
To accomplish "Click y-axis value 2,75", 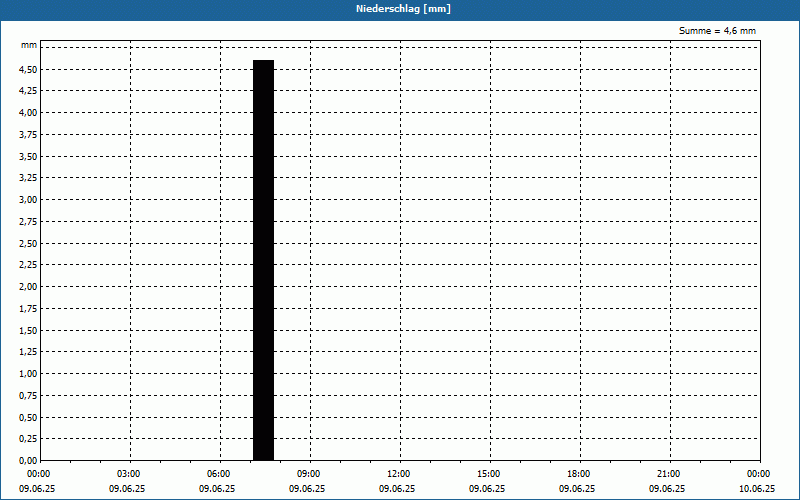I will [x=28, y=222].
